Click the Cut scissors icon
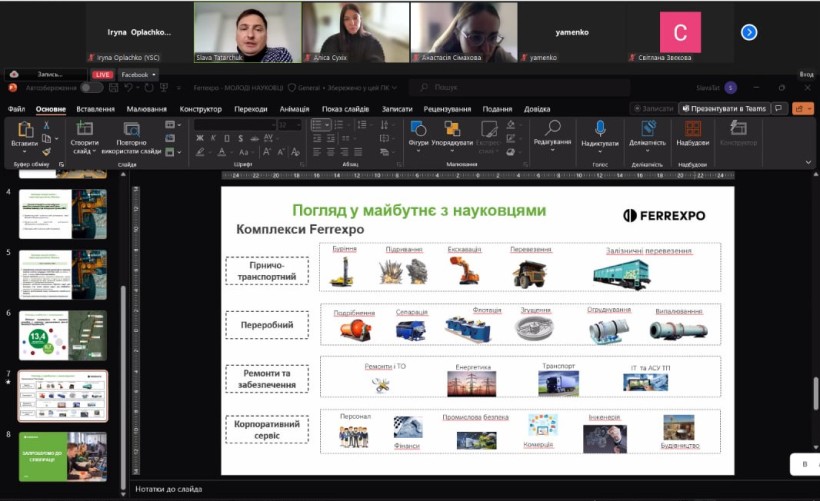 click(47, 126)
